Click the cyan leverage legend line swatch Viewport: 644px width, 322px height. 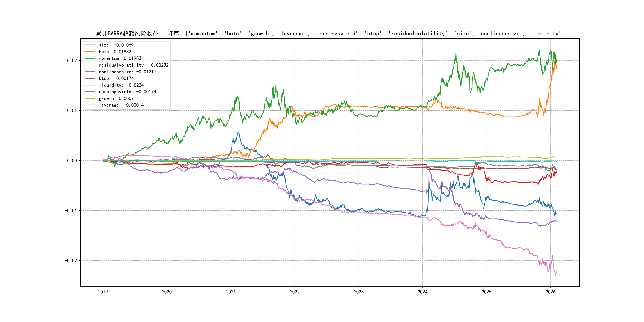(90, 105)
